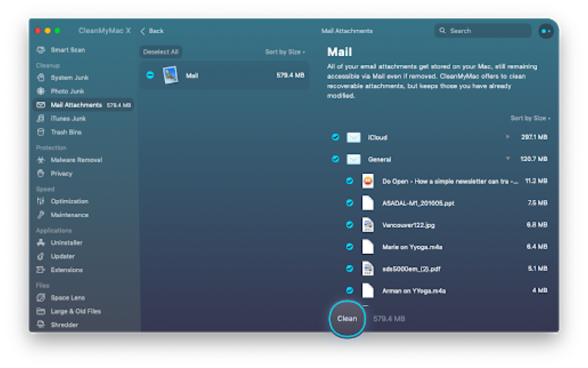Open Sort by Size dropdown above attachments

(530, 118)
